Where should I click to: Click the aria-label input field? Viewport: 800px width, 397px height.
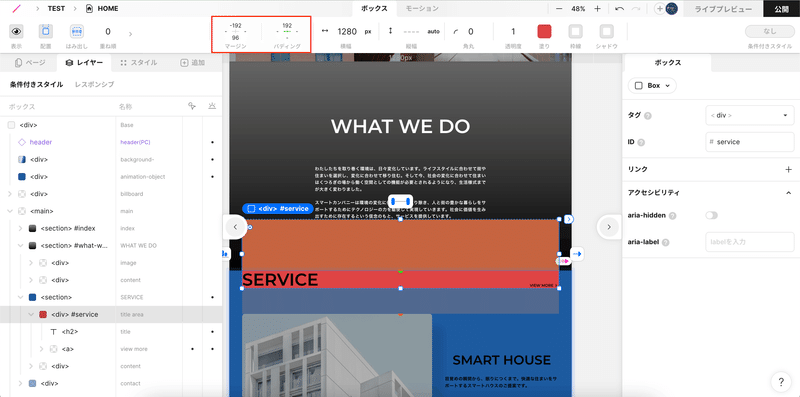[749, 242]
